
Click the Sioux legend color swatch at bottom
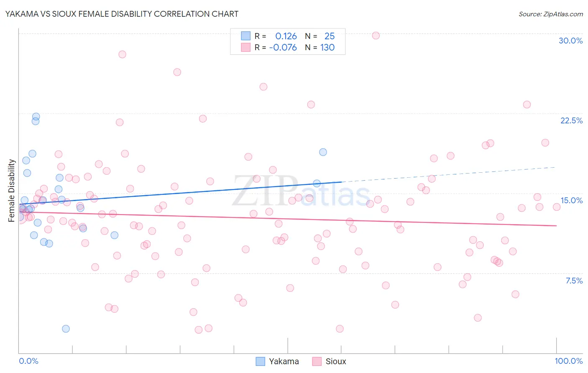(317, 361)
